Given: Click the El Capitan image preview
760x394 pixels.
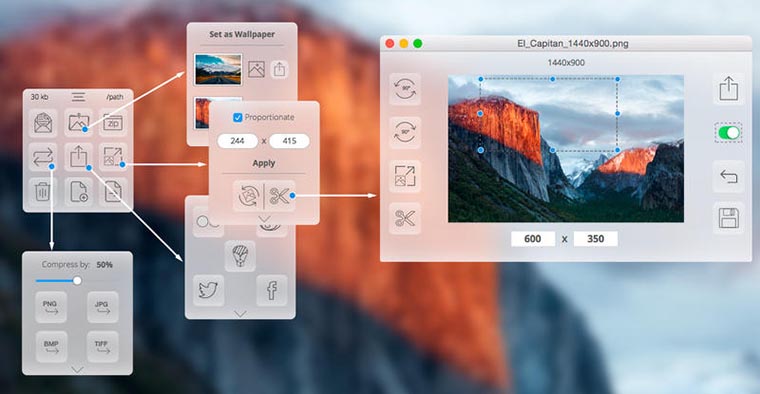Looking at the screenshot, I should (x=566, y=149).
